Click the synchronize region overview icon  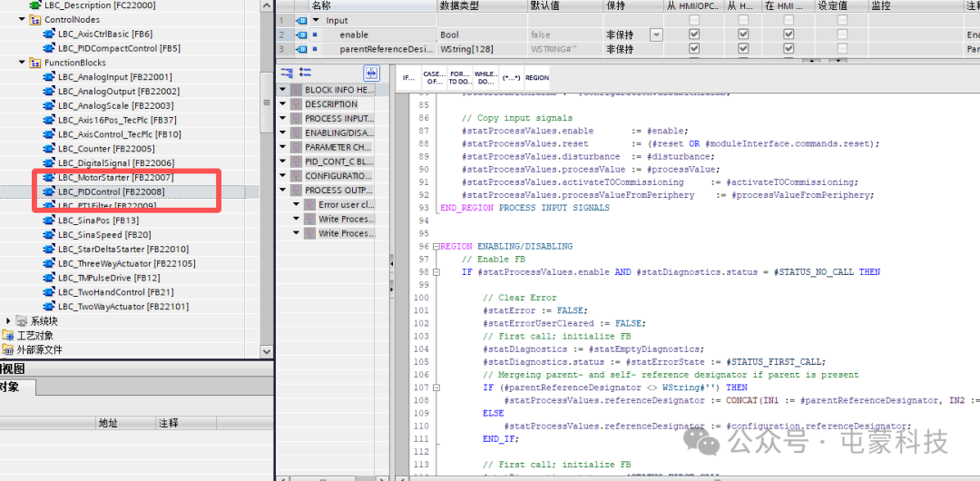click(372, 73)
